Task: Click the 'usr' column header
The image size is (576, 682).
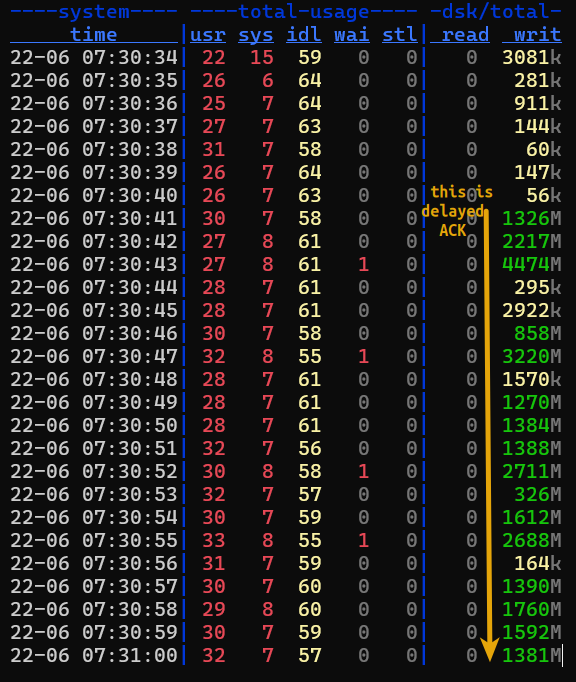Action: click(208, 35)
